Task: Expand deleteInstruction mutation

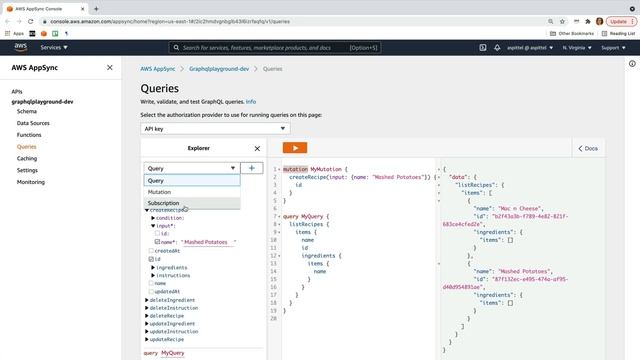Action: [147, 308]
